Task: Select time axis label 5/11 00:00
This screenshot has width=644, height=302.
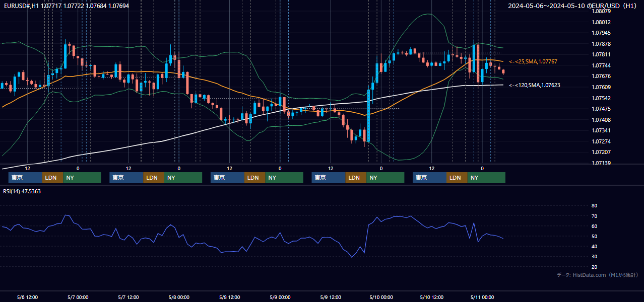Action: coord(482,297)
